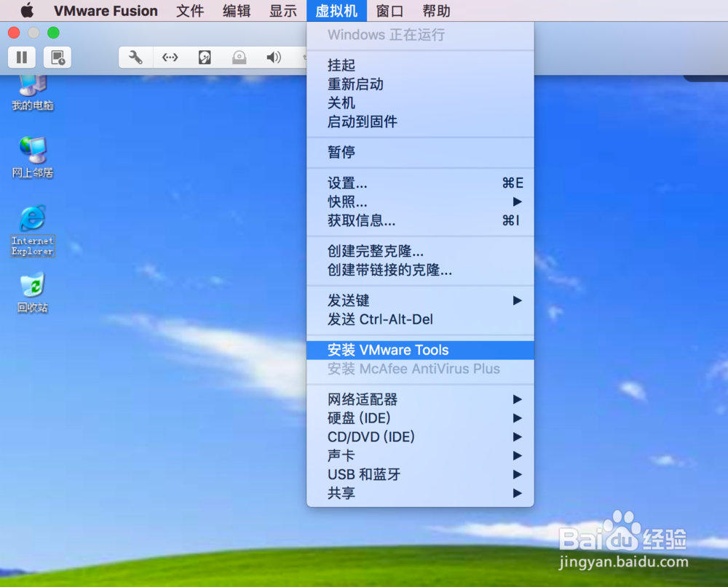Open virtual machine settings with wrench icon
The width and height of the screenshot is (728, 587).
[135, 57]
